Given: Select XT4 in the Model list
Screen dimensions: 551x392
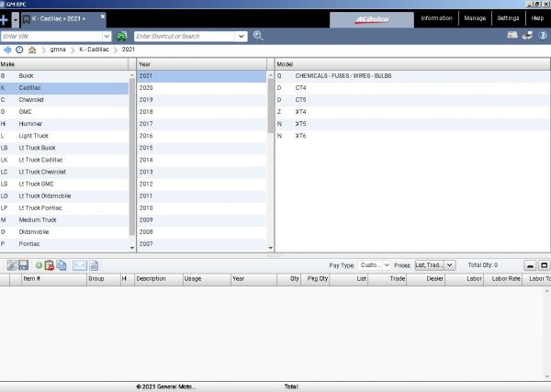Looking at the screenshot, I should [x=412, y=112].
